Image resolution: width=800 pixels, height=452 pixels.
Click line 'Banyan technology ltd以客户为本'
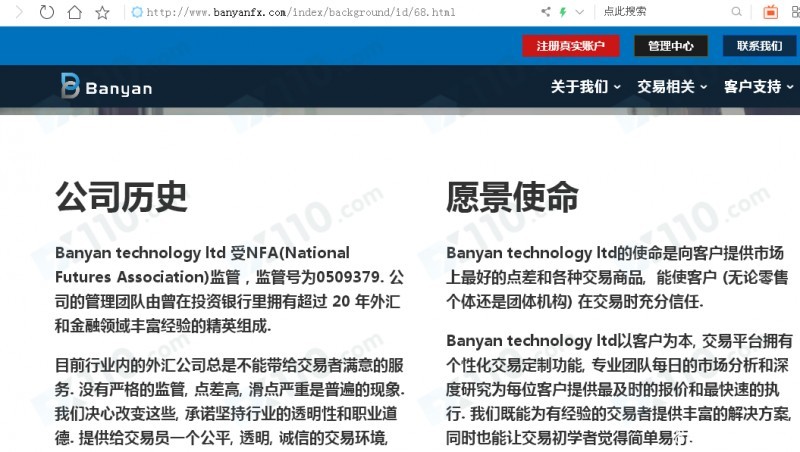[x=619, y=340]
